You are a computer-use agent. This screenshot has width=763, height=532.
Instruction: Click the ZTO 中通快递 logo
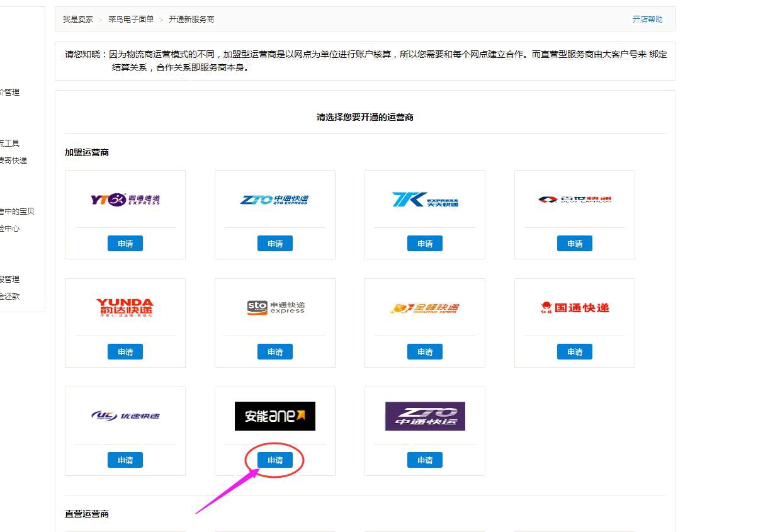coord(275,200)
